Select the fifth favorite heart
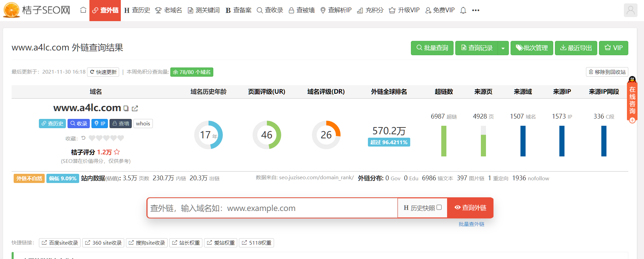Viewport: 644px width, 259px height. pos(120,138)
